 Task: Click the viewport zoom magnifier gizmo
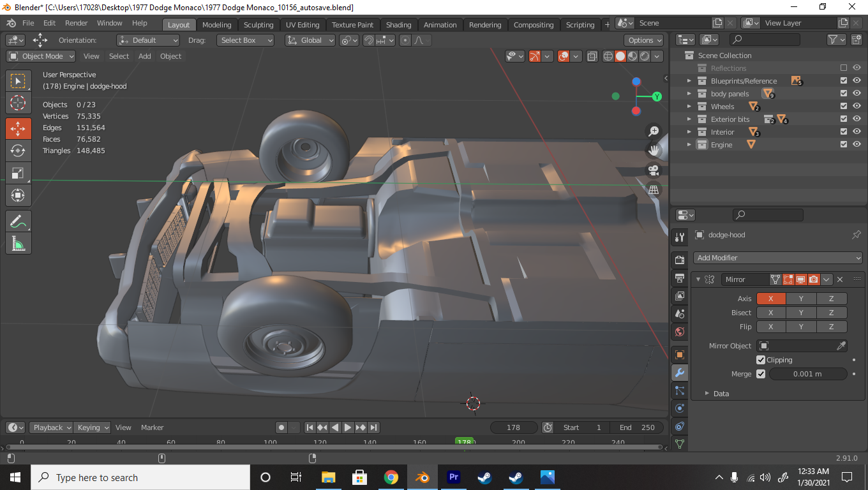[x=654, y=131]
